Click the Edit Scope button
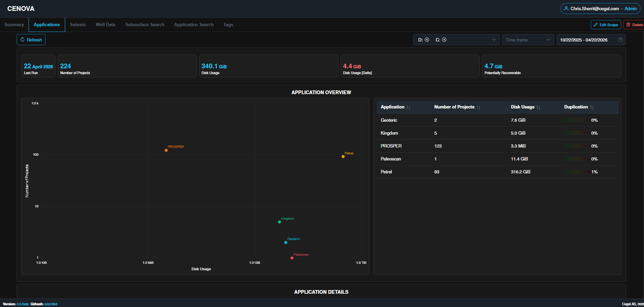Viewport: 644px width, 307px height. click(x=606, y=25)
